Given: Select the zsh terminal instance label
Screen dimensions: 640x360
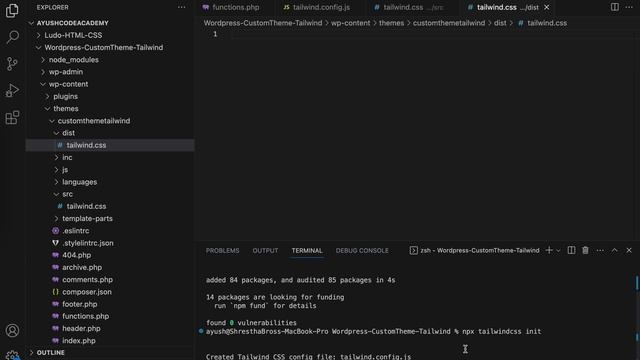Looking at the screenshot, I should pos(474,250).
